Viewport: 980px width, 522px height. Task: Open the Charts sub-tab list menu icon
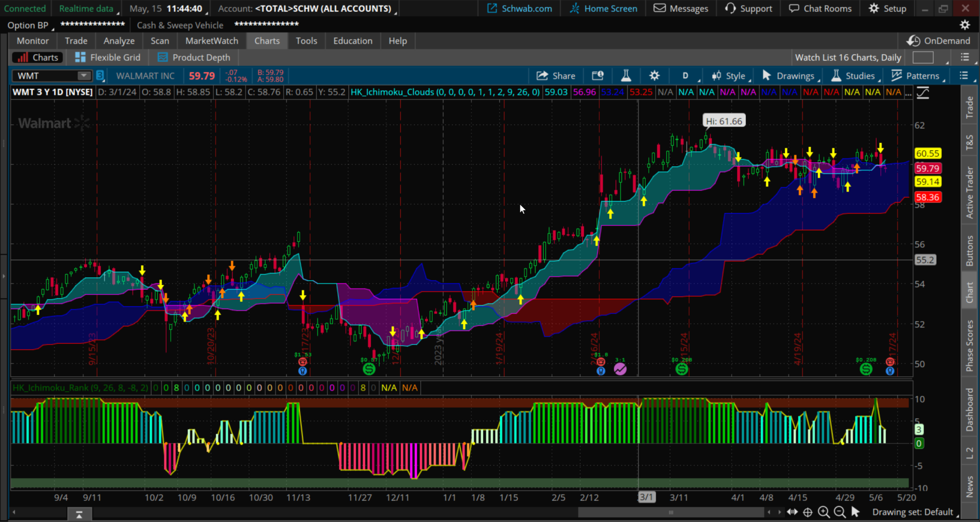coord(965,57)
